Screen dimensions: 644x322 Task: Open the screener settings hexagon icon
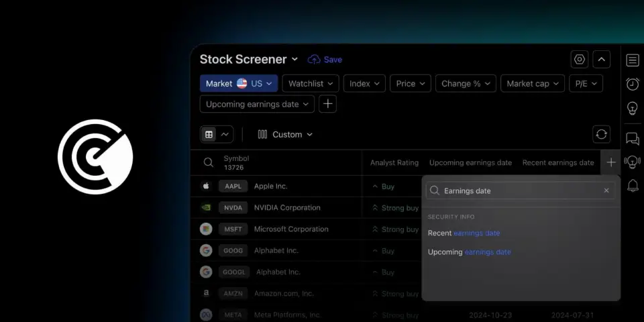pos(580,60)
